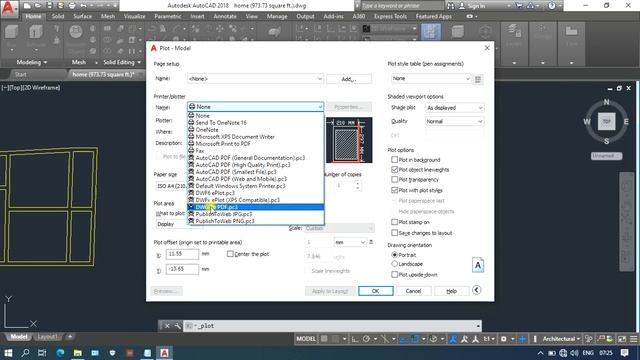Open Quality dropdown
The width and height of the screenshot is (640, 360).
(454, 121)
